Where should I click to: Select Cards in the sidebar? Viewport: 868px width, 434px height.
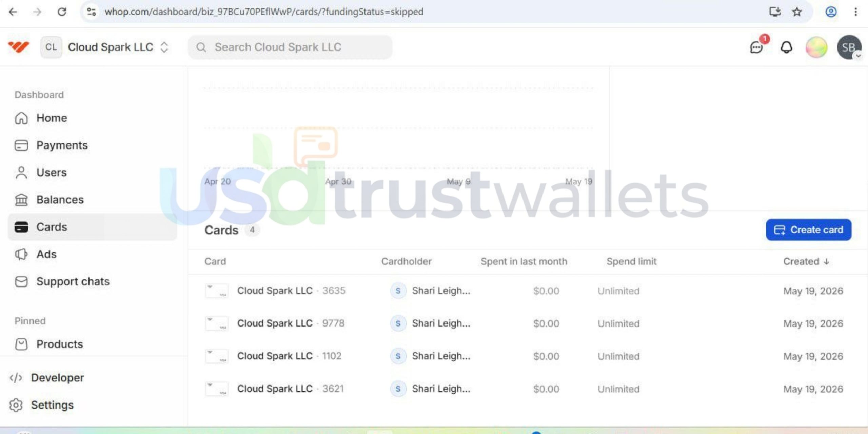[92, 227]
